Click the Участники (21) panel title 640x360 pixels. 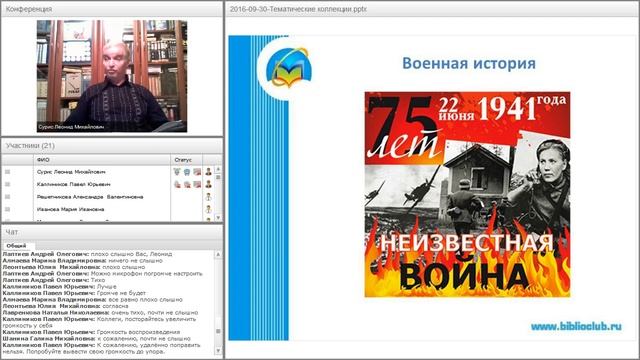(x=30, y=145)
